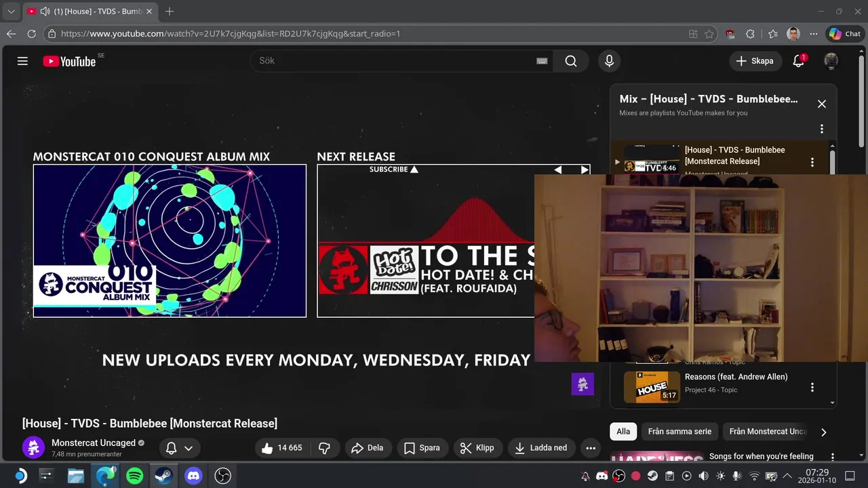This screenshot has height=488, width=868.
Task: Open subscription notification bell dropdown
Action: [180, 448]
